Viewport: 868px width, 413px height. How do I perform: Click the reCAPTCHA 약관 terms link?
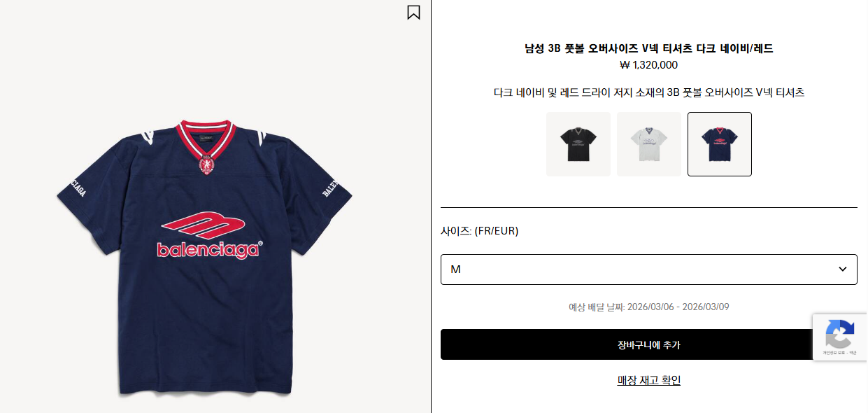click(853, 353)
